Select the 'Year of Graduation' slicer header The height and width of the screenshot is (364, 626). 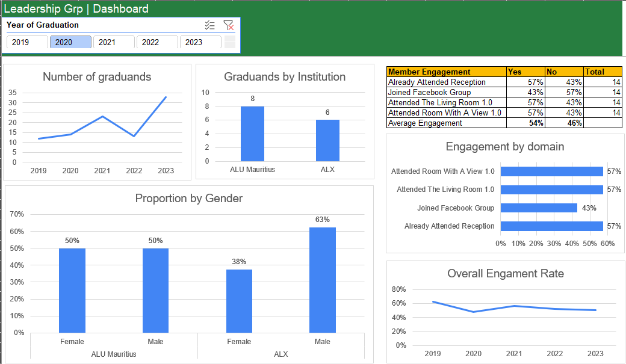(x=43, y=25)
